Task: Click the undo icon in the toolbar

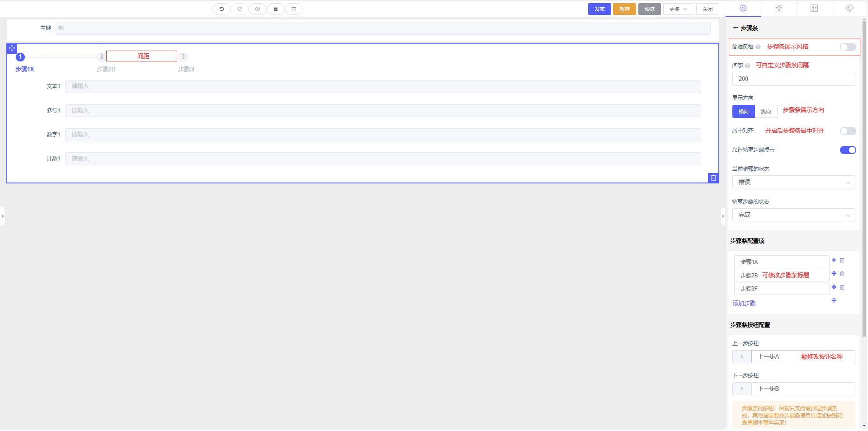Action: click(x=222, y=9)
